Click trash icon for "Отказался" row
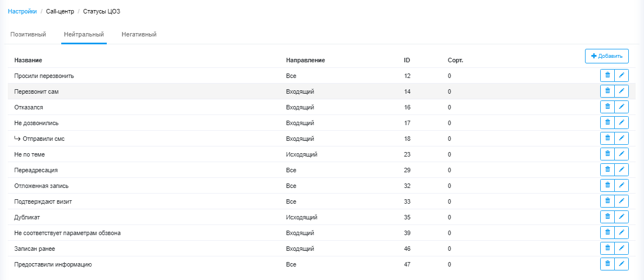 coord(607,107)
